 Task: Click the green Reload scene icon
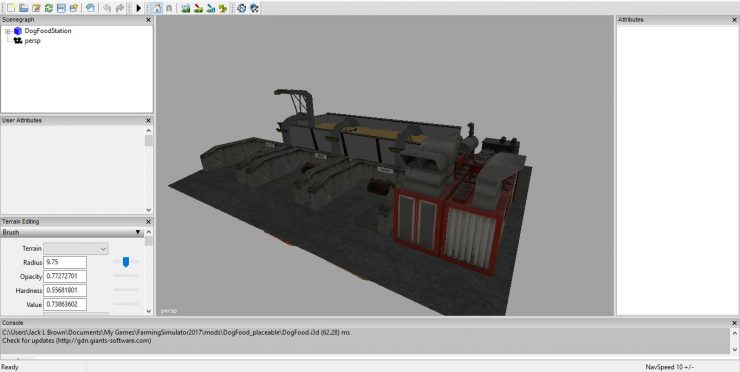[49, 8]
